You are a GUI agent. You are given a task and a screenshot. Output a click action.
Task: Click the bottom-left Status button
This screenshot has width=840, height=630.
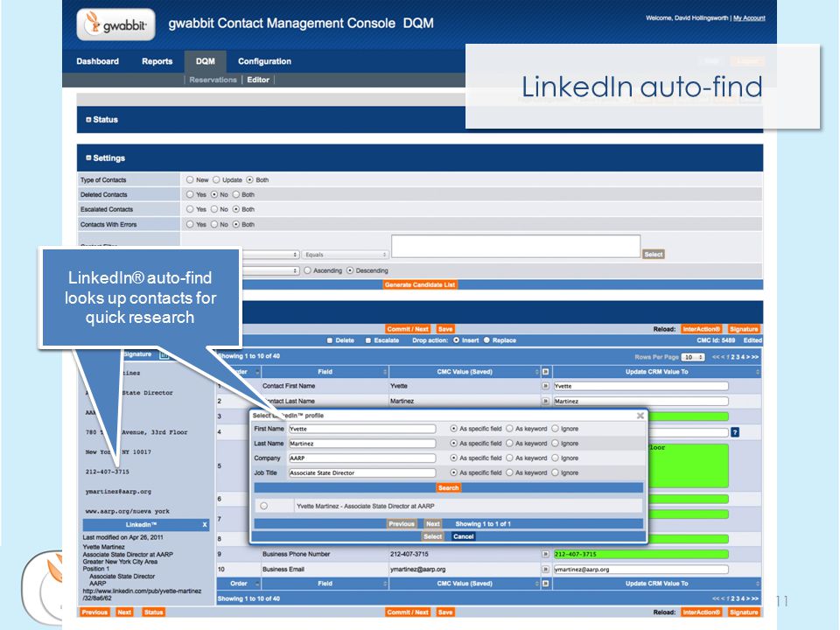click(153, 612)
